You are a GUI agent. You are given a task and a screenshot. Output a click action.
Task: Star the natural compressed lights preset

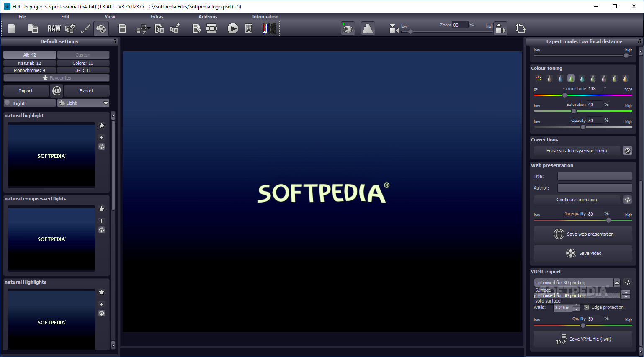102,209
